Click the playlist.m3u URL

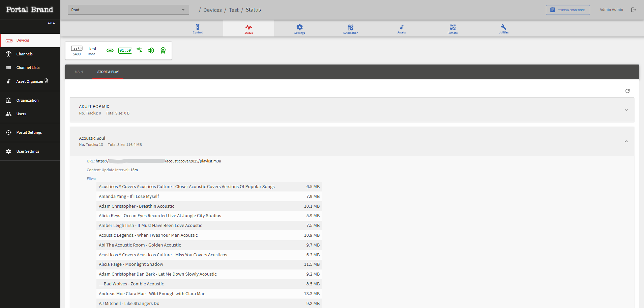click(158, 161)
